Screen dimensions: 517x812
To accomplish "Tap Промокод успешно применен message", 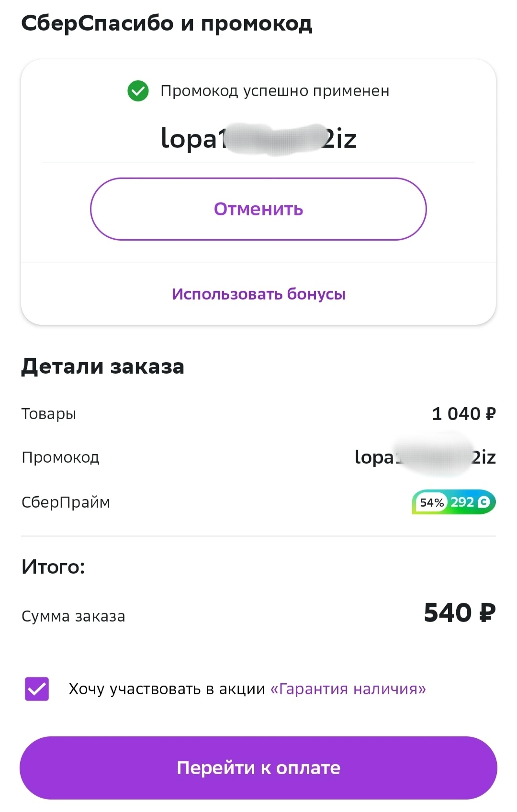I will [x=275, y=91].
